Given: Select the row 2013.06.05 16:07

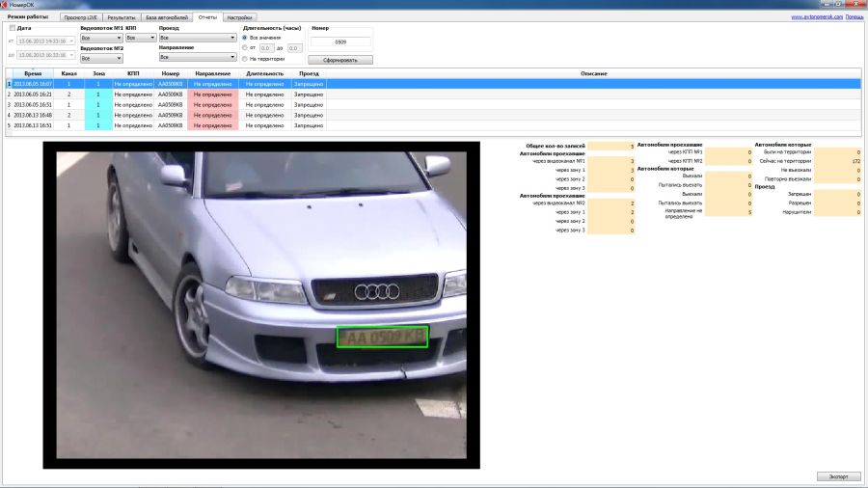Looking at the screenshot, I should (433, 84).
